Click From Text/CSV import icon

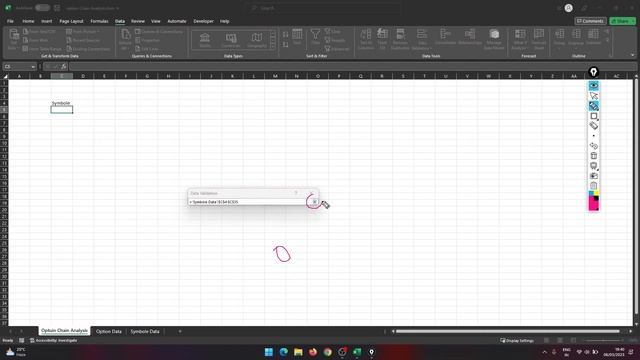coord(26,31)
